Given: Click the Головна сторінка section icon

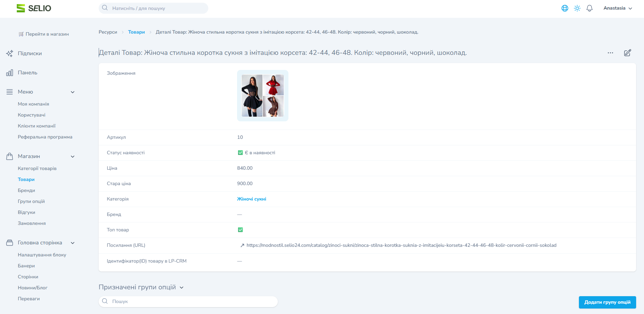Looking at the screenshot, I should click(x=10, y=243).
